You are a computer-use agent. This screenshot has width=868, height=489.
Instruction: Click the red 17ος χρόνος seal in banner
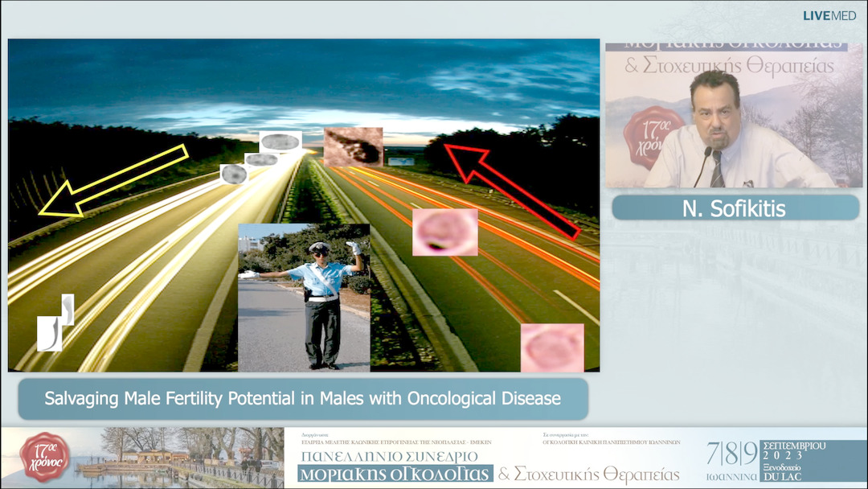pyautogui.click(x=44, y=457)
